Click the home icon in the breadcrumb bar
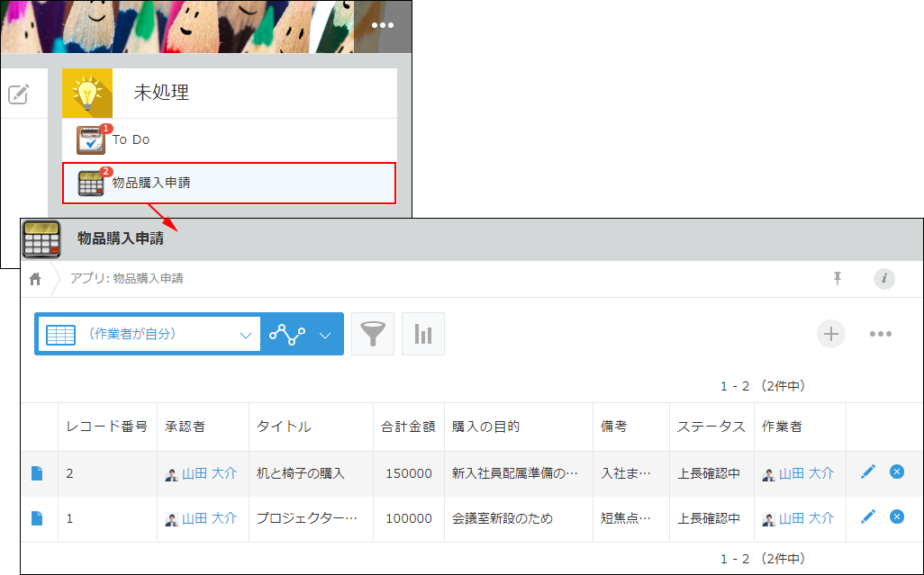 click(x=34, y=279)
